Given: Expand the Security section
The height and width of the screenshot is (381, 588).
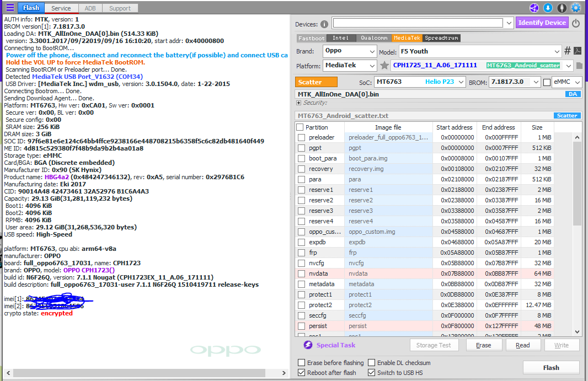Looking at the screenshot, I should coord(299,103).
